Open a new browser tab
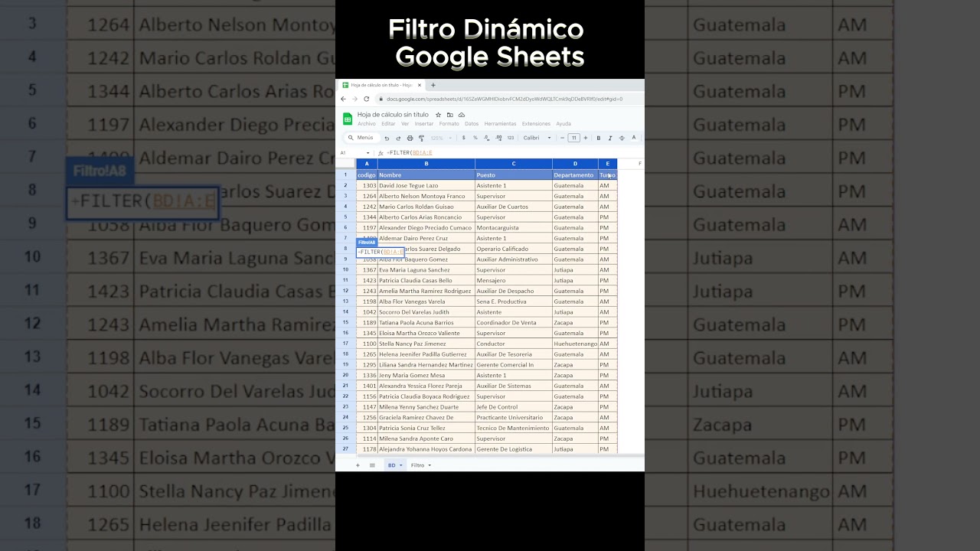This screenshot has width=980, height=551. click(x=433, y=85)
